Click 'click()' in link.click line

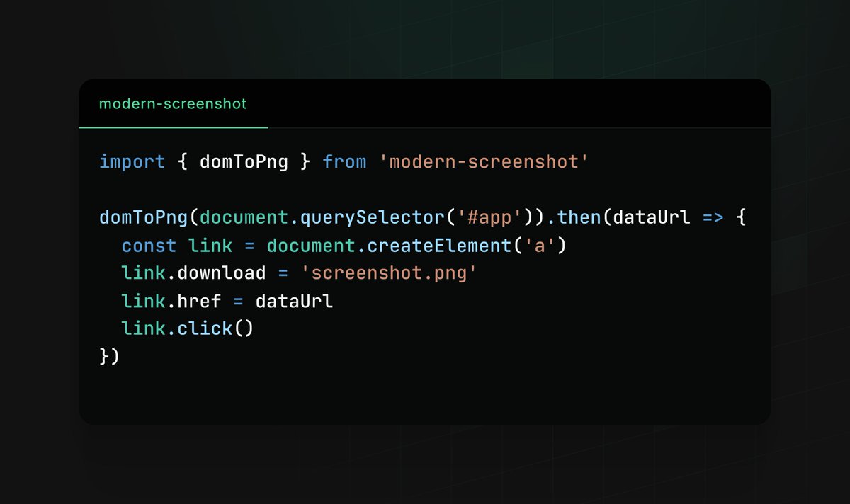[216, 328]
